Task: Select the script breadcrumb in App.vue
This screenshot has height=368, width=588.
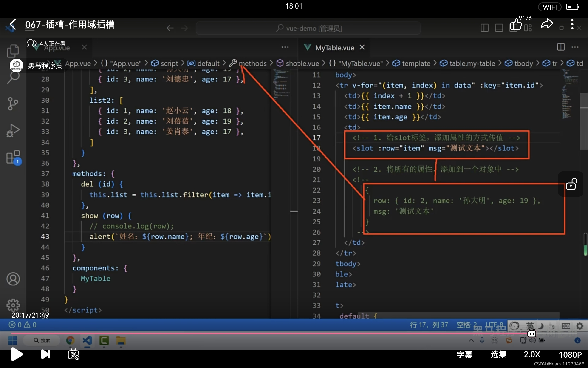Action: pyautogui.click(x=165, y=63)
